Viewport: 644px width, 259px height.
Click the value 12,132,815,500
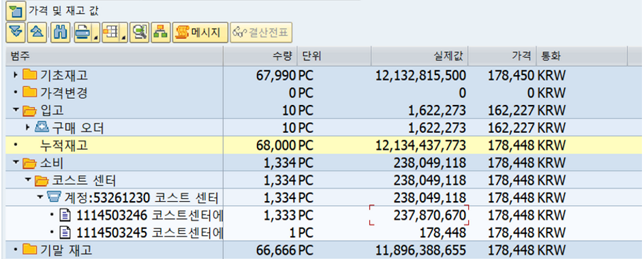(x=421, y=75)
